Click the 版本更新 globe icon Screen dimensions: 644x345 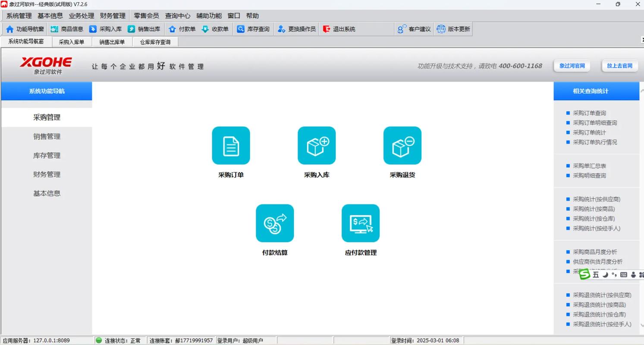tap(441, 29)
